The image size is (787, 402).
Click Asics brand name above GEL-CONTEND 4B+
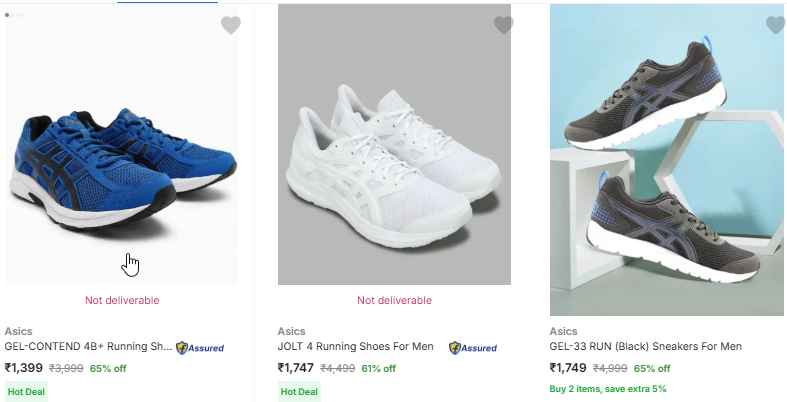(x=18, y=331)
